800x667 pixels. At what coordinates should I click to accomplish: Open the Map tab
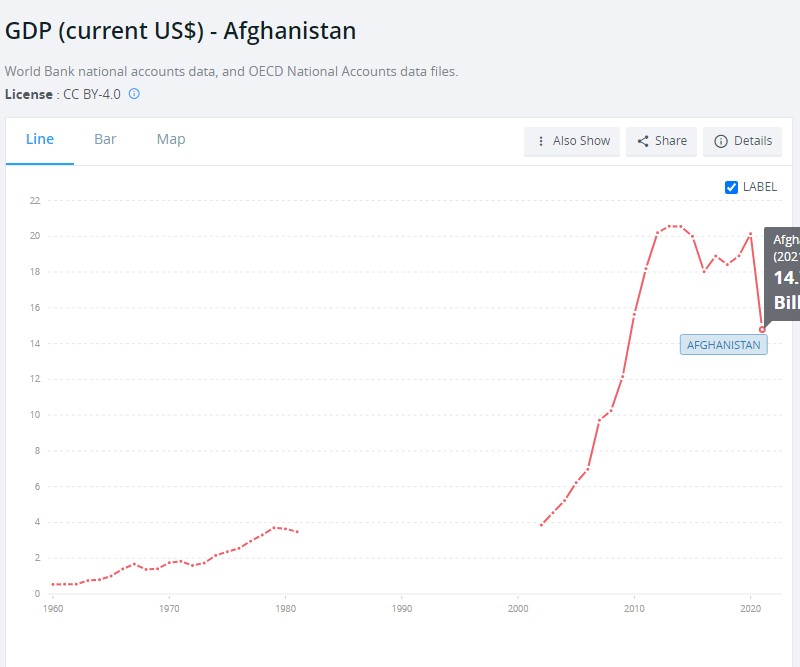point(171,139)
